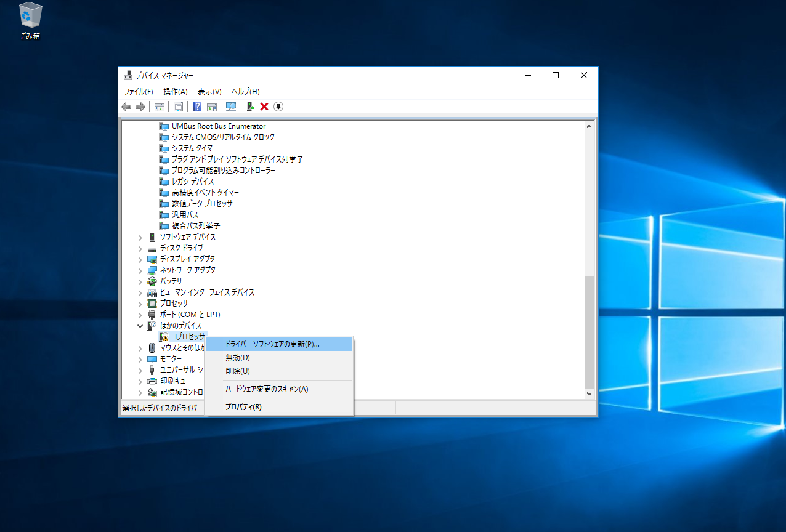Choose ドライバー ソフトウェアの更新(P)... from context menu

click(x=279, y=344)
